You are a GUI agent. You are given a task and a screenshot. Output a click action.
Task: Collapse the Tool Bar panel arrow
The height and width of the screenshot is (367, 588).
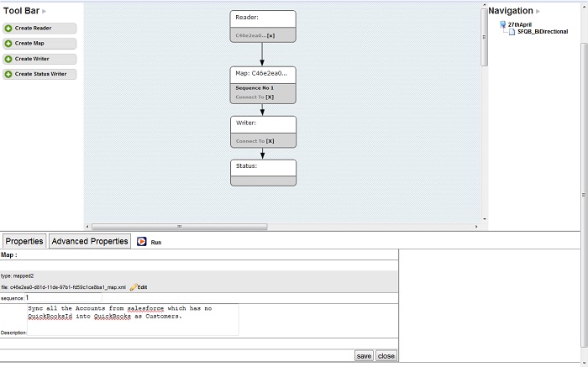(x=45, y=12)
